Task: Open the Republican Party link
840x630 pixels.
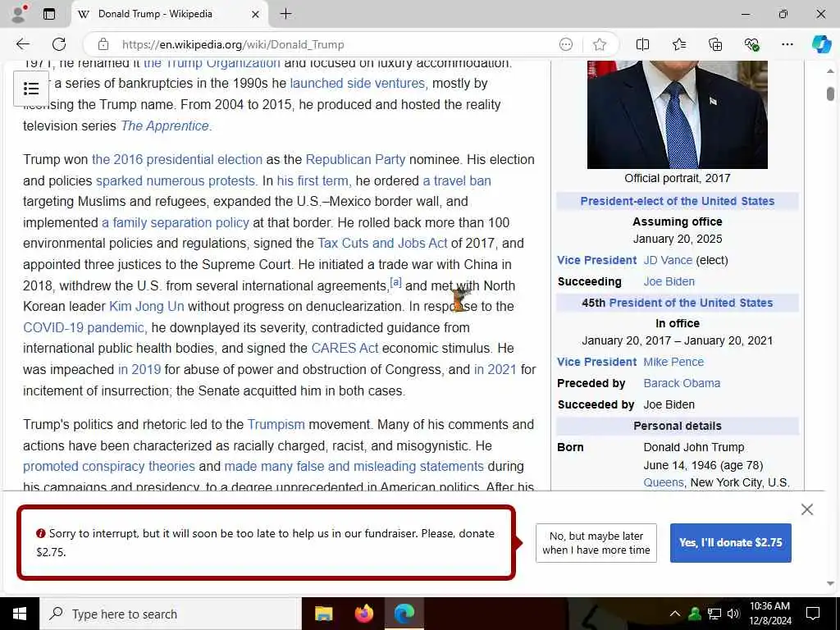Action: [355, 160]
